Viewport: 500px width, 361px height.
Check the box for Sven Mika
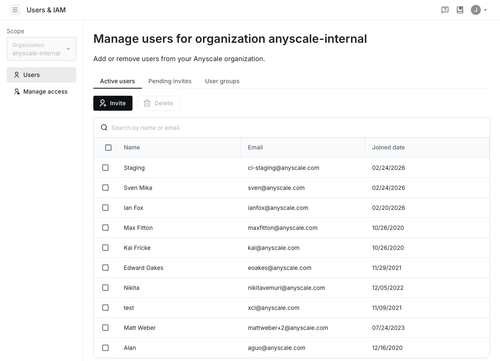click(105, 187)
